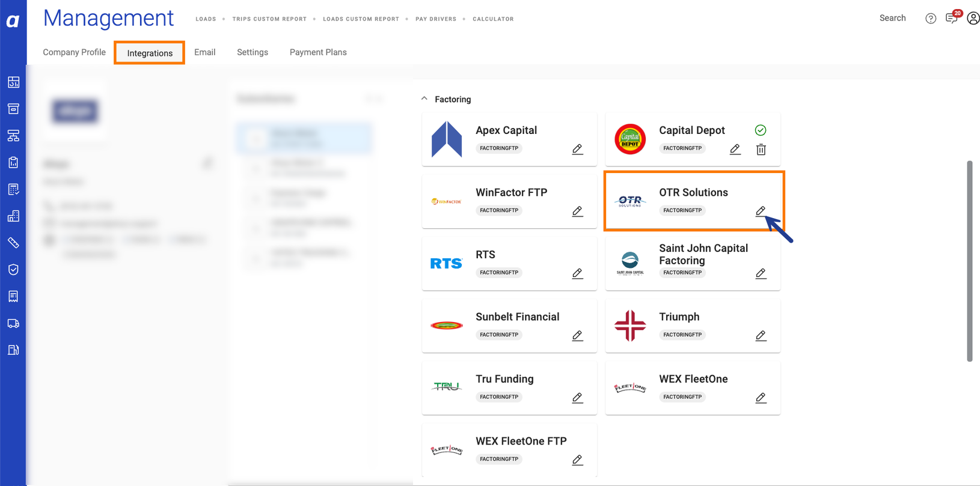Click the WinFactor FTP title
980x486 pixels.
coord(511,192)
